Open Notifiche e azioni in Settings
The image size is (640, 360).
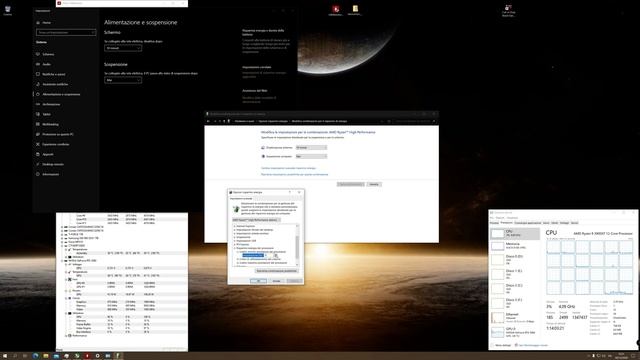[53, 74]
